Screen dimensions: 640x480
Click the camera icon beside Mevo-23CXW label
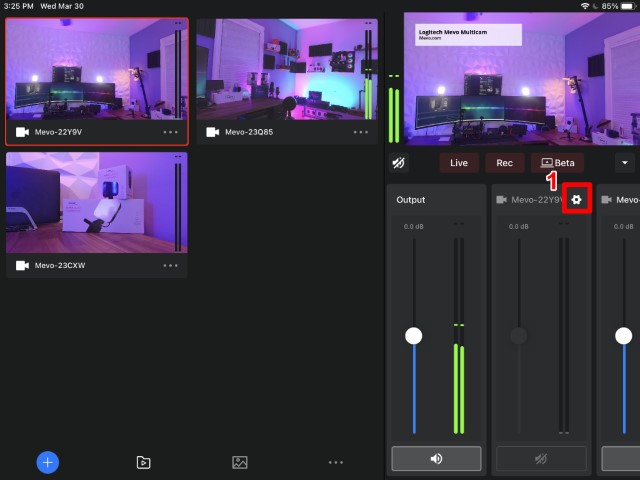tap(23, 266)
